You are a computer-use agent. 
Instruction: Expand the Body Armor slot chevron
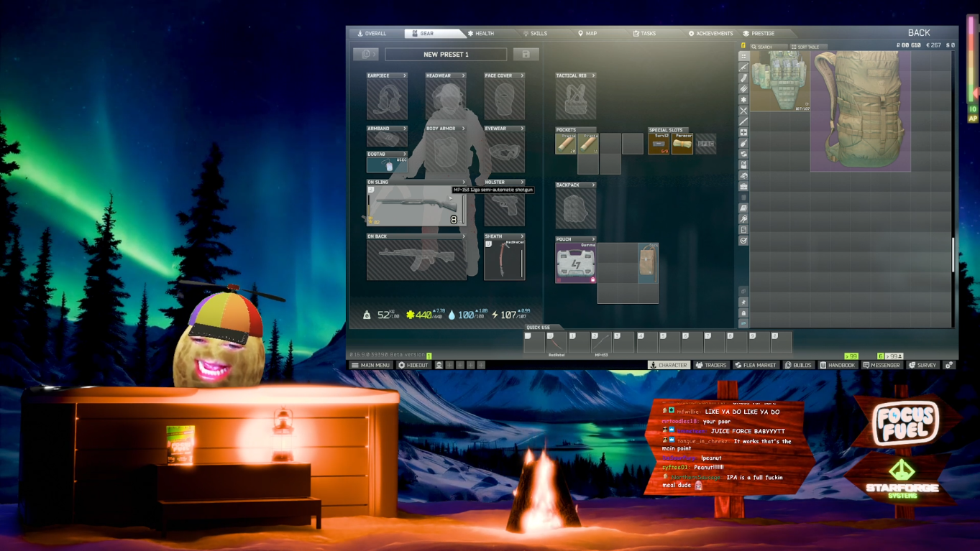tap(463, 129)
